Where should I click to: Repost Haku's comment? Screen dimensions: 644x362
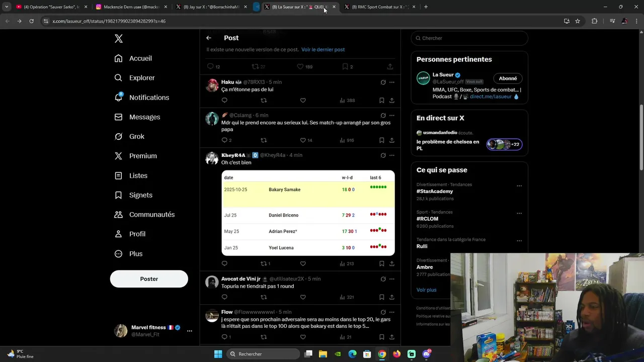(x=264, y=101)
